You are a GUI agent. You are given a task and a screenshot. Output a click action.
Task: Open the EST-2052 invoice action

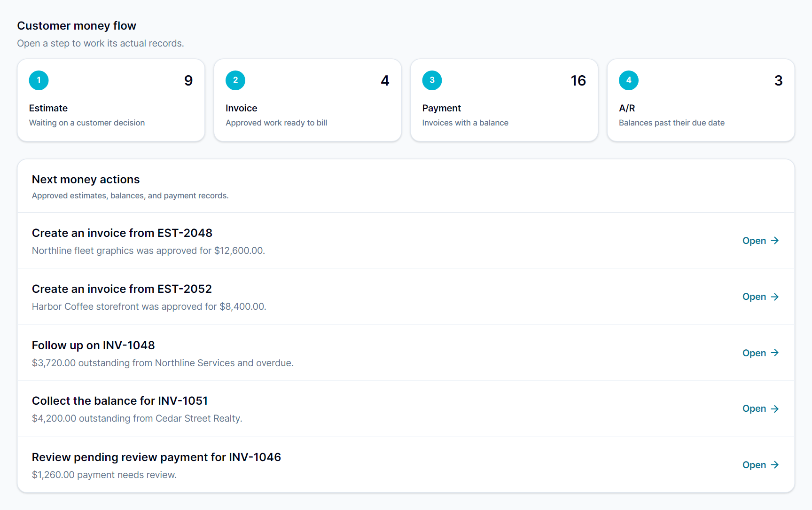[760, 297]
